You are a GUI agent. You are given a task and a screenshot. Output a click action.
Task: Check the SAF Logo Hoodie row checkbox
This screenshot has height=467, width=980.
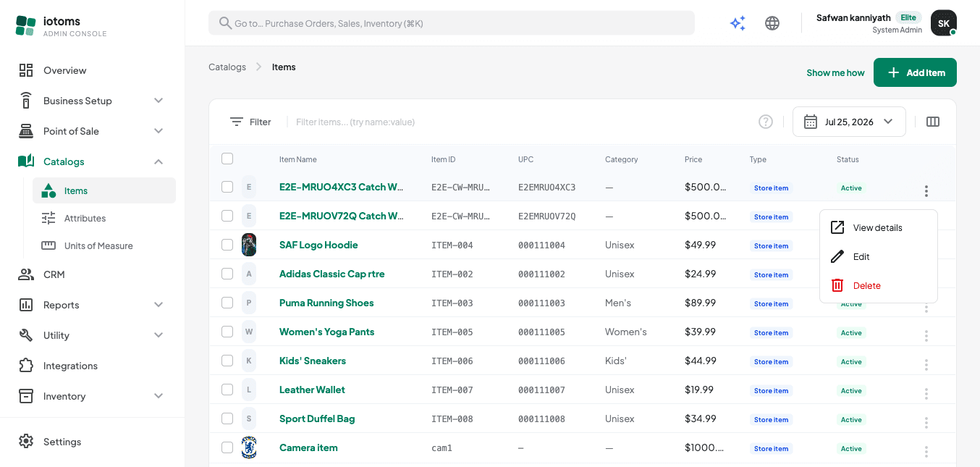(227, 245)
